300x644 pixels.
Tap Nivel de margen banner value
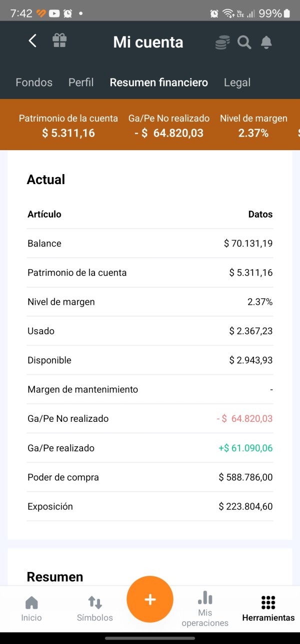pyautogui.click(x=253, y=133)
